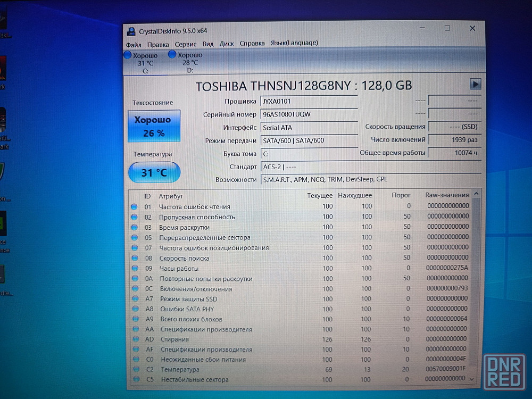Click status dot for Пропускная способность
Screen dimensions: 532x399
(134, 217)
